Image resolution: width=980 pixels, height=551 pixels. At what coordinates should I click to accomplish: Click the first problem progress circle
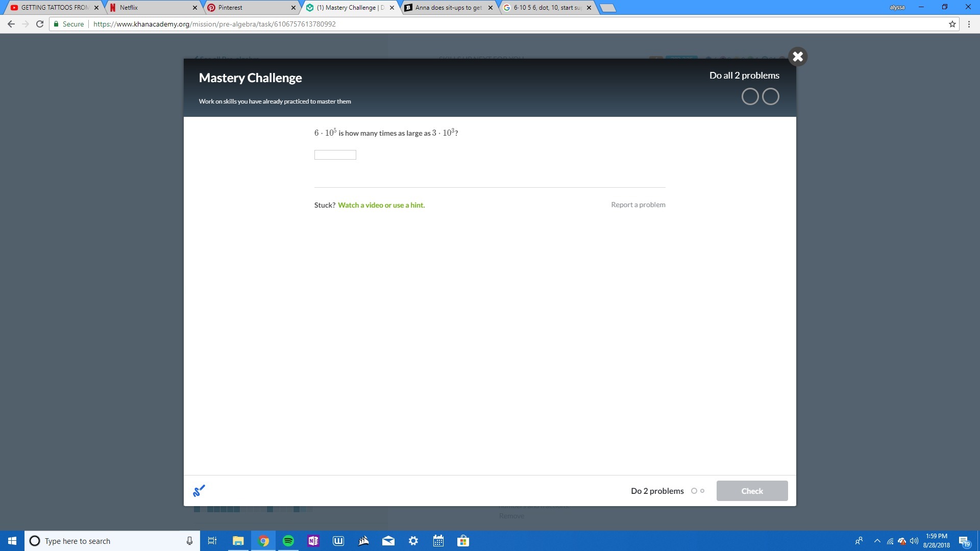750,96
